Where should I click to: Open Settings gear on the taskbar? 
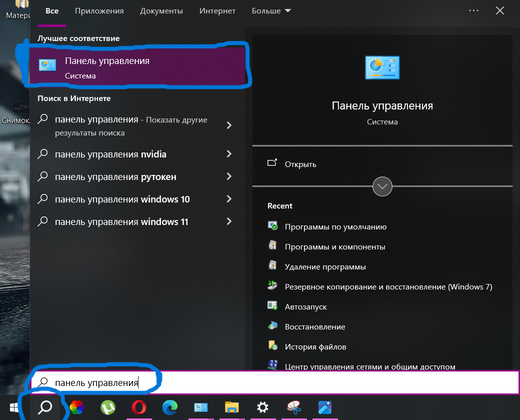262,407
